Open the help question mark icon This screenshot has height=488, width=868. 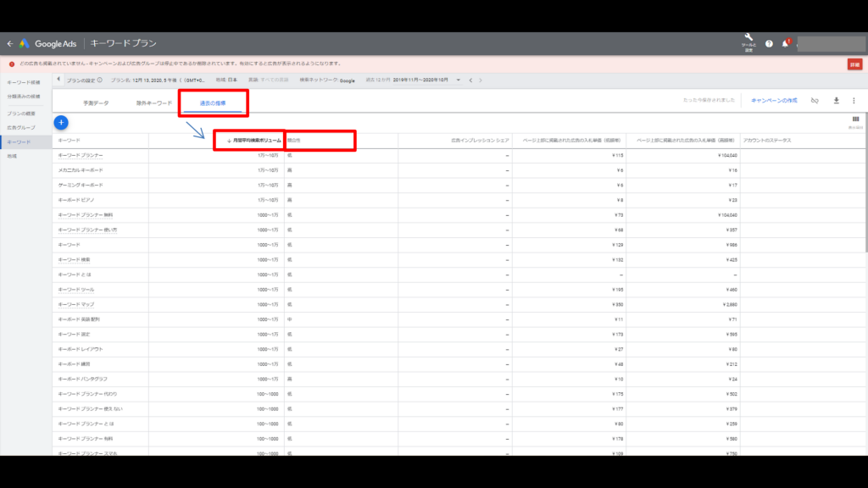pos(769,43)
